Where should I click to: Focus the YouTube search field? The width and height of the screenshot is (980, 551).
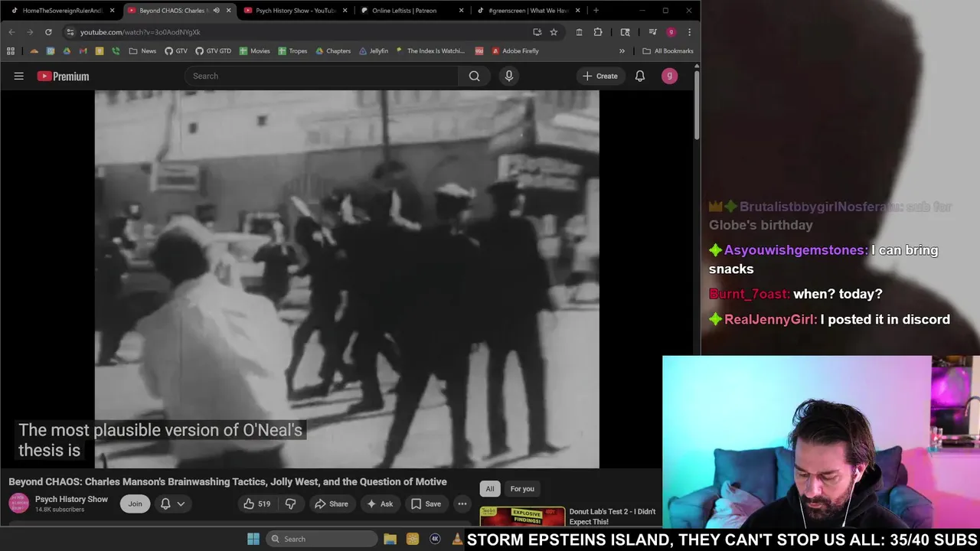pyautogui.click(x=322, y=76)
